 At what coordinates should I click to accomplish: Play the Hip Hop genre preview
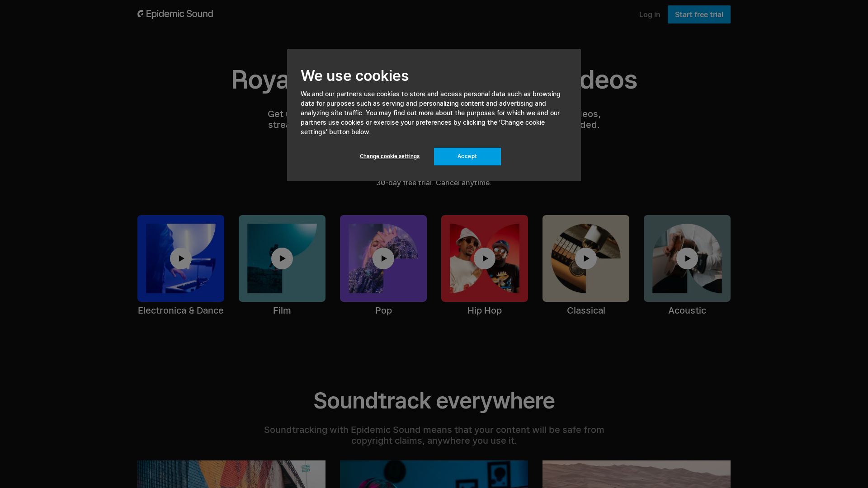[x=485, y=258]
